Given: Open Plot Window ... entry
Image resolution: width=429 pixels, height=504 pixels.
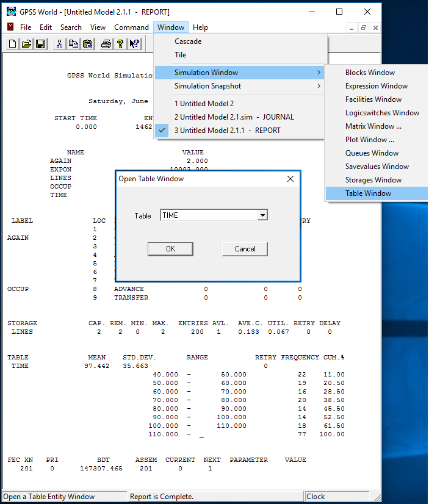Looking at the screenshot, I should [x=377, y=140].
